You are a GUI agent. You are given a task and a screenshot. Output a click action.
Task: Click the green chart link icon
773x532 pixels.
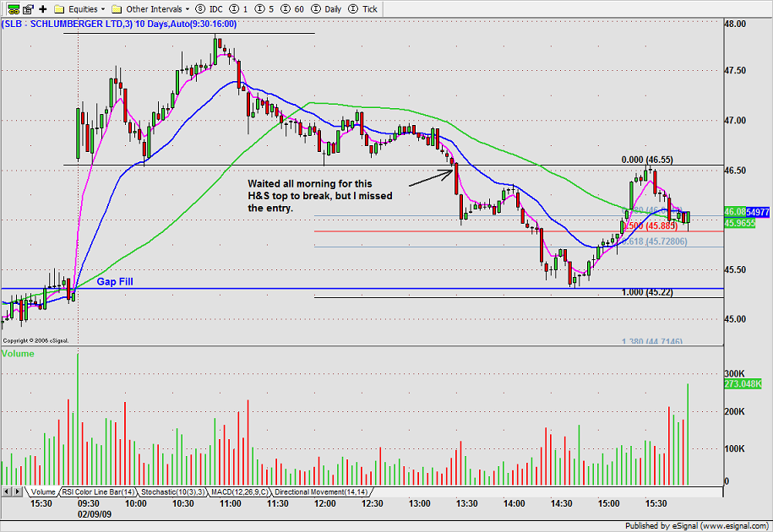pos(14,8)
